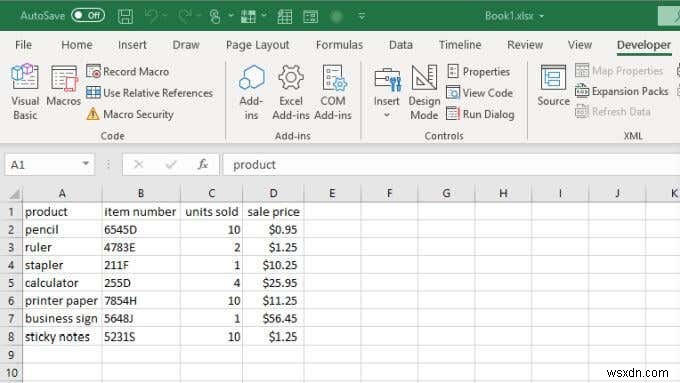Select cell containing "business sign"
The image size is (680, 383).
coord(62,319)
